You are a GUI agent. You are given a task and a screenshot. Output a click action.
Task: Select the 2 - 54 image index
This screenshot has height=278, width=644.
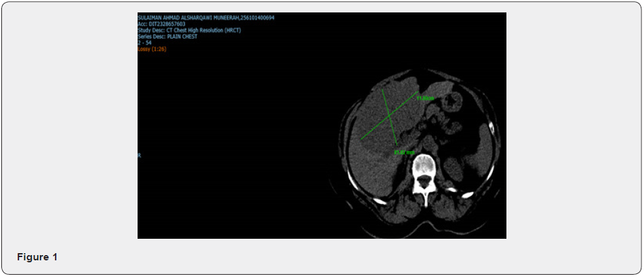point(145,43)
